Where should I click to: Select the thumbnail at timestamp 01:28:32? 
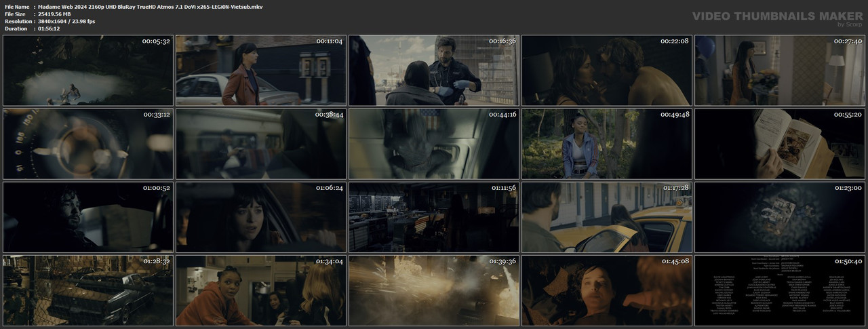(88, 290)
